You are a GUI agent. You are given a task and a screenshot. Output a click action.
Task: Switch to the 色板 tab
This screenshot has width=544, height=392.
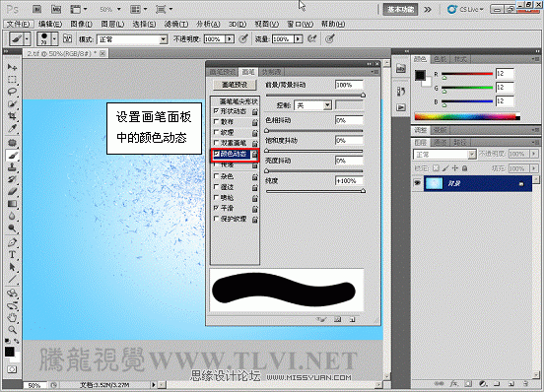click(x=441, y=59)
